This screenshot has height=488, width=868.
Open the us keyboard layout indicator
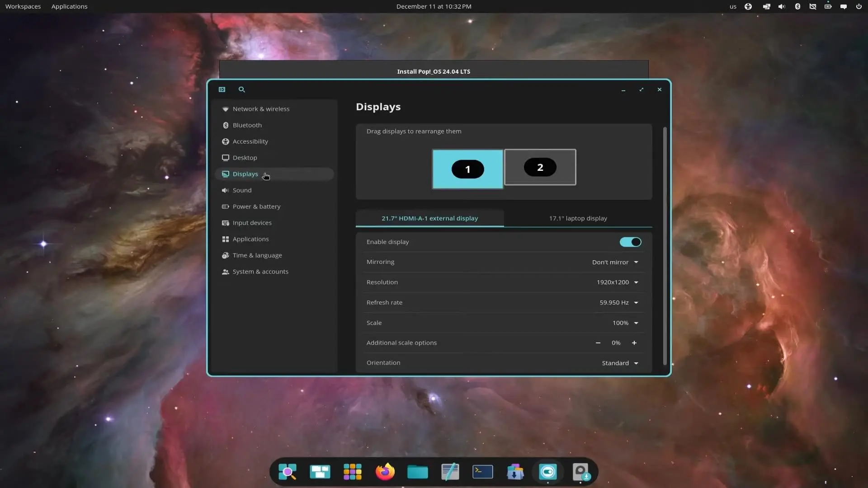pos(733,6)
